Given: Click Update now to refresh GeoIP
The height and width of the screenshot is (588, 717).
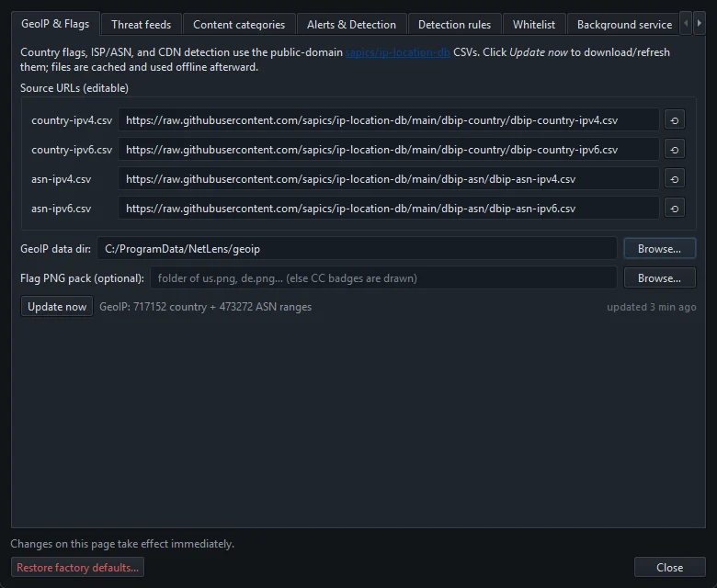Looking at the screenshot, I should tap(57, 307).
